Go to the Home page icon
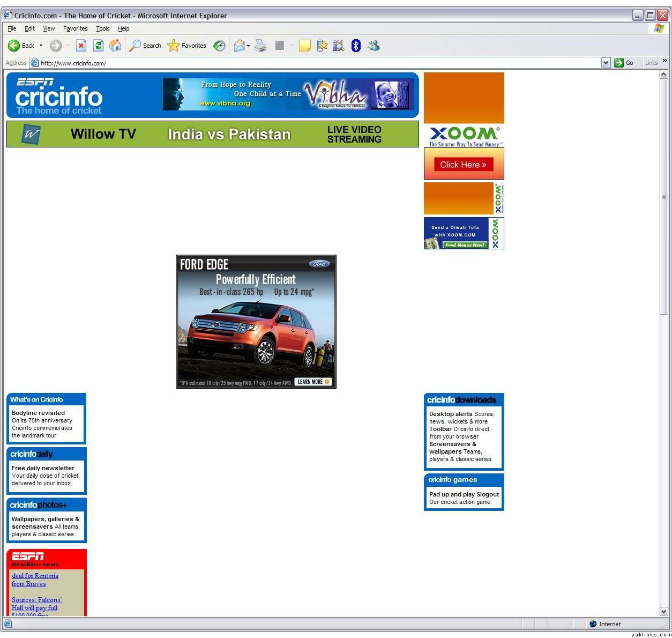 click(x=115, y=46)
